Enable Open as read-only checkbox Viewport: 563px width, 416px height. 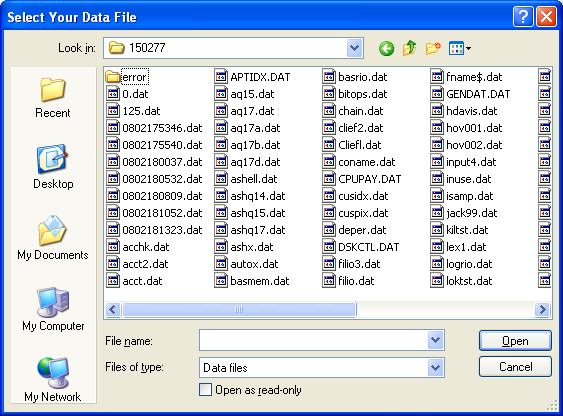[205, 390]
